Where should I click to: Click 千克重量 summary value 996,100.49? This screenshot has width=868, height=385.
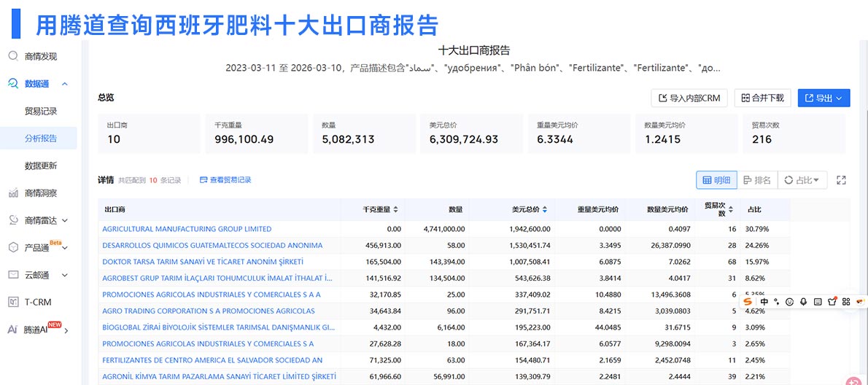coord(244,139)
